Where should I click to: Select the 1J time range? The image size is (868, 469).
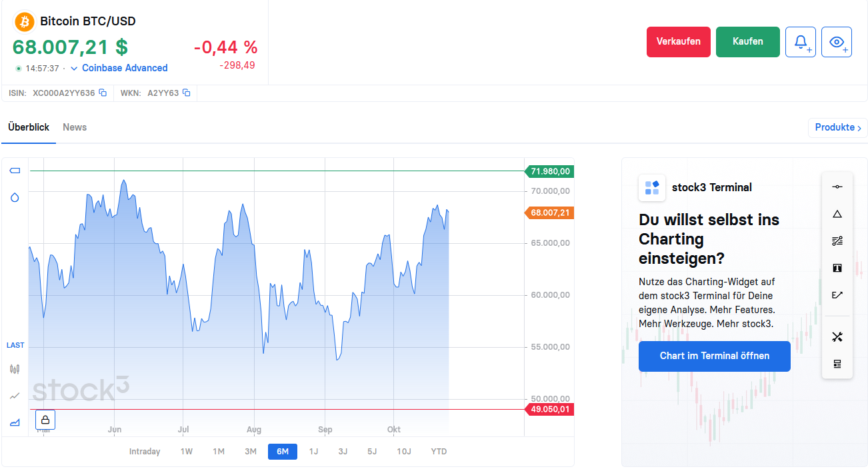(x=313, y=452)
